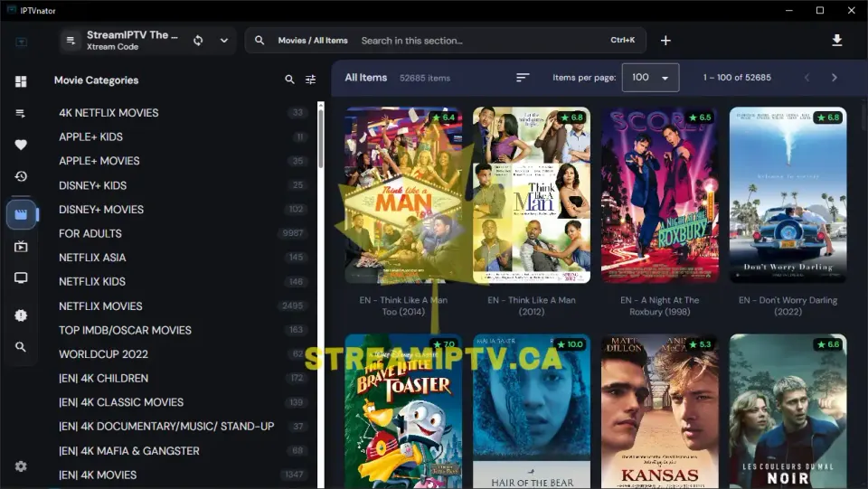Open Kansas movie poster
This screenshot has width=868, height=489.
pyautogui.click(x=660, y=411)
